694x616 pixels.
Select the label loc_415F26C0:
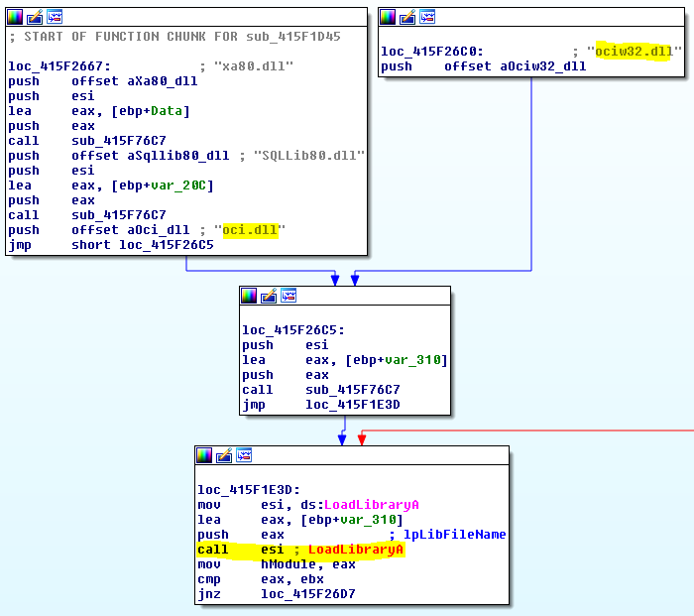tap(432, 52)
